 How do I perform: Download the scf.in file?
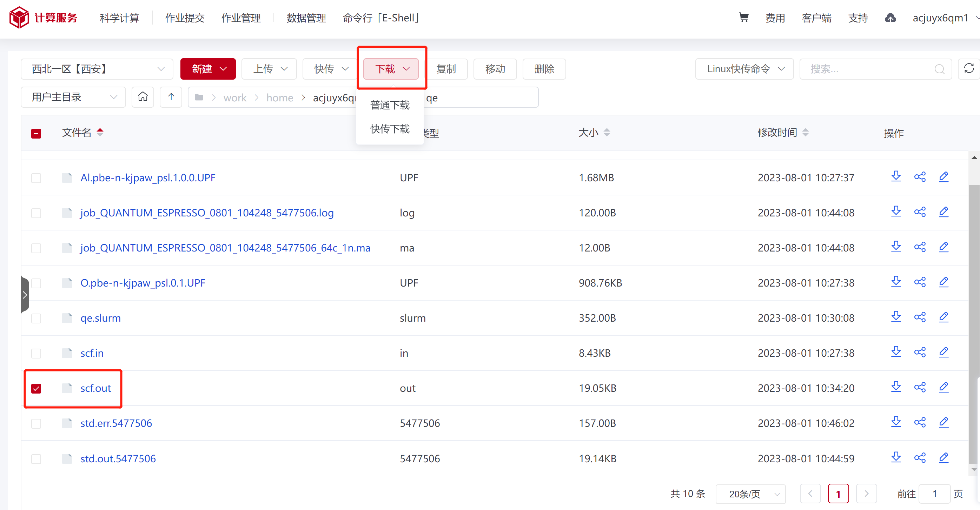tap(896, 352)
